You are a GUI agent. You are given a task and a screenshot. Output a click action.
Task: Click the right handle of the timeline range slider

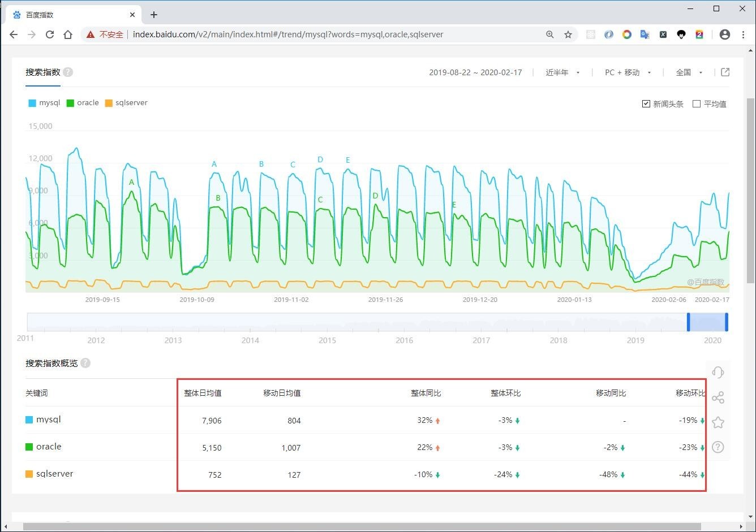point(727,322)
